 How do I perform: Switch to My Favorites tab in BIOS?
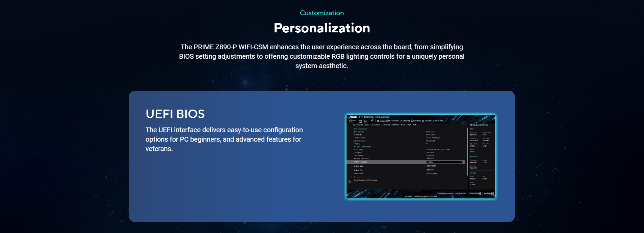tap(358, 125)
